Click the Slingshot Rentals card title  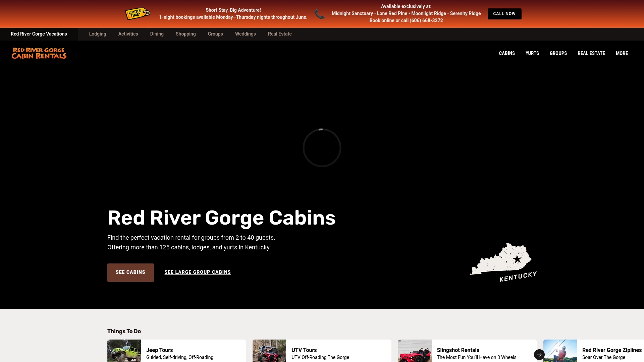[458, 350]
